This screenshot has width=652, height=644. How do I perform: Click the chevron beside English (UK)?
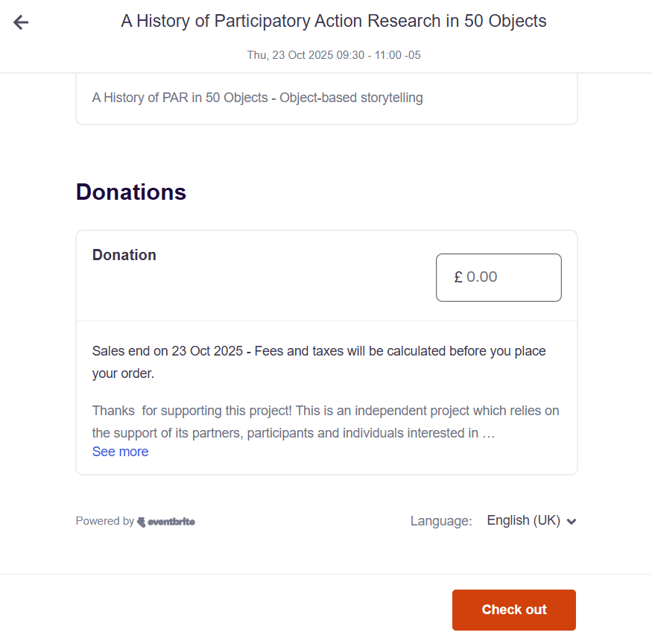pyautogui.click(x=572, y=522)
